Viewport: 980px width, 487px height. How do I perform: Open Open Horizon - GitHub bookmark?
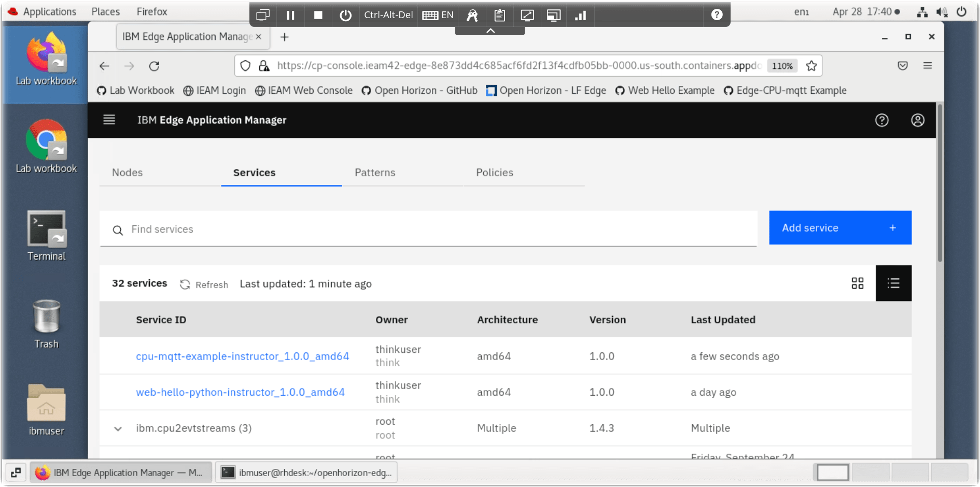coord(419,91)
